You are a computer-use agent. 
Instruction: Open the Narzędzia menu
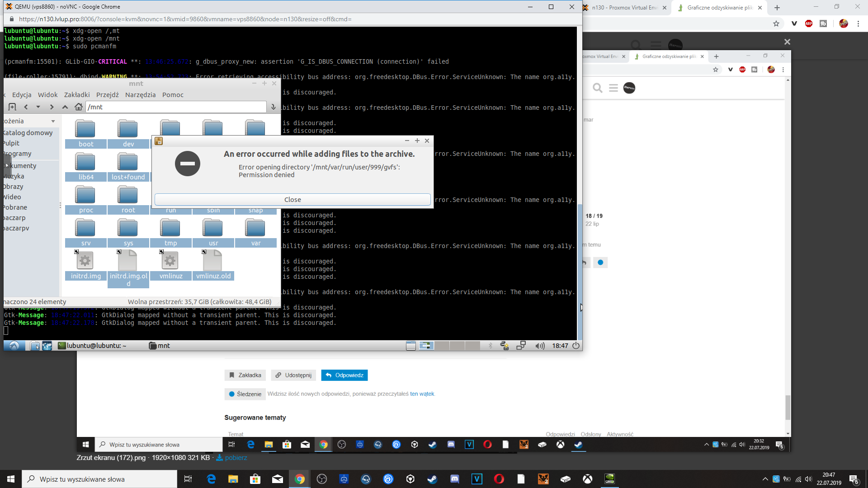(140, 95)
